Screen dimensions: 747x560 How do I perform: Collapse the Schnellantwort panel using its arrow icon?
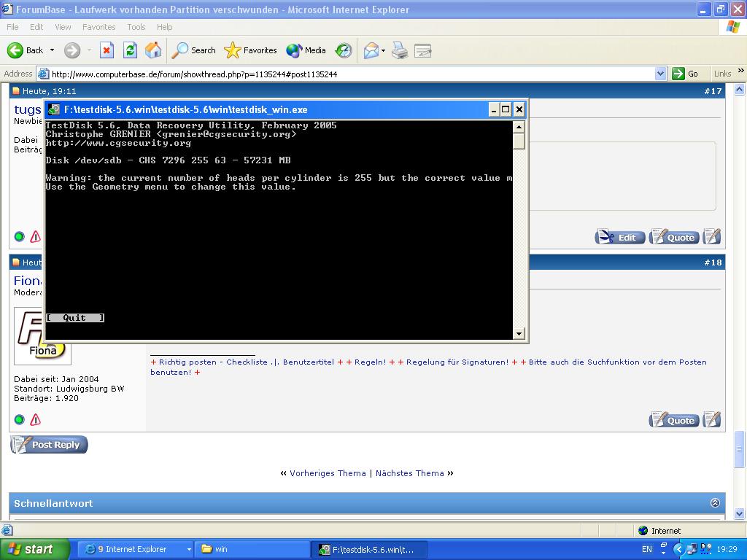(x=715, y=503)
